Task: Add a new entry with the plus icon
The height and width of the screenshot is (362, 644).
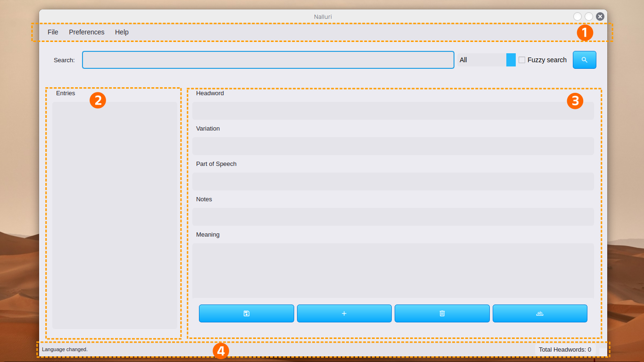Action: click(x=344, y=313)
